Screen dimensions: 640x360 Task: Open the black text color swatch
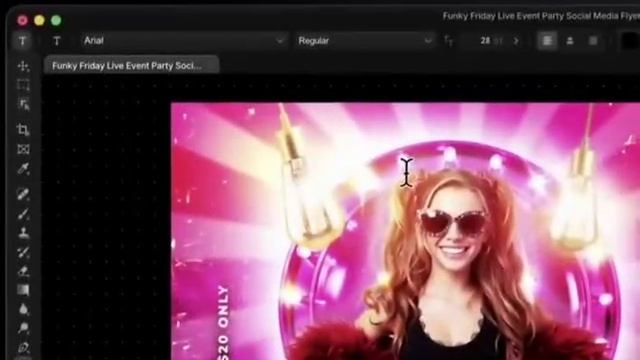pos(630,41)
